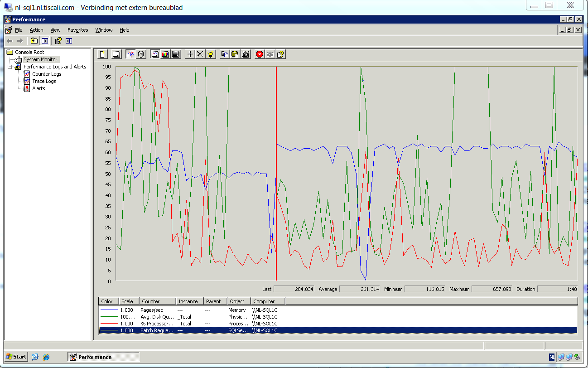
Task: Click the blue color line of Pages/sec
Action: 108,310
